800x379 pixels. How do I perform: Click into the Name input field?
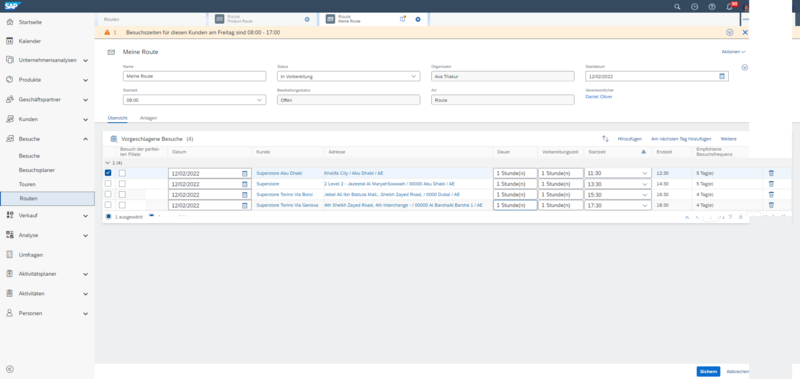click(x=194, y=76)
